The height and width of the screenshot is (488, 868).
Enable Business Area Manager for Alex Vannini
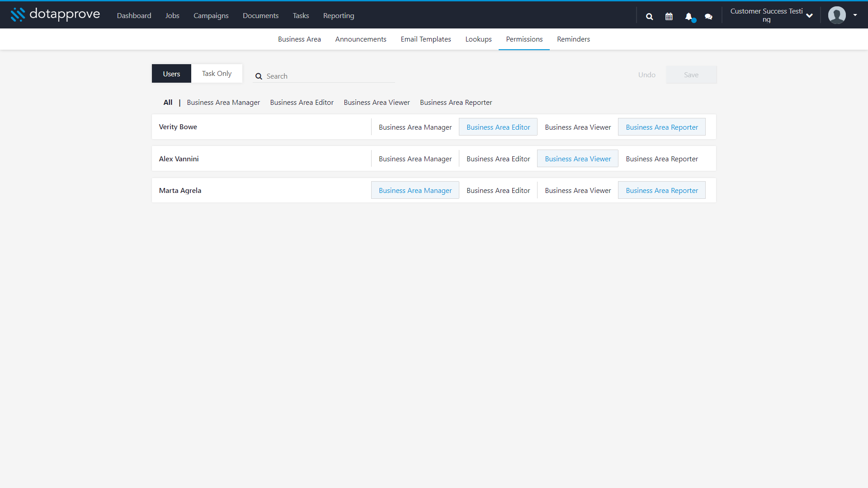[415, 159]
